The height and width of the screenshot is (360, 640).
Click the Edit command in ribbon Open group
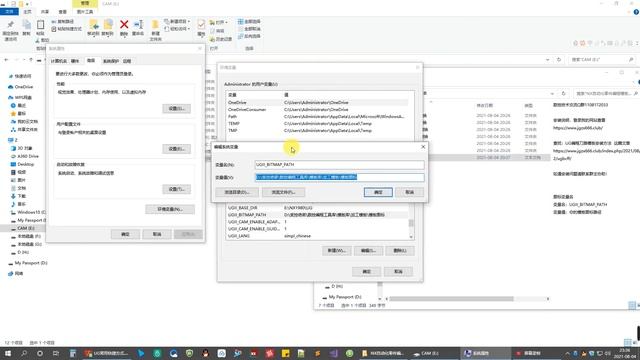tap(217, 31)
